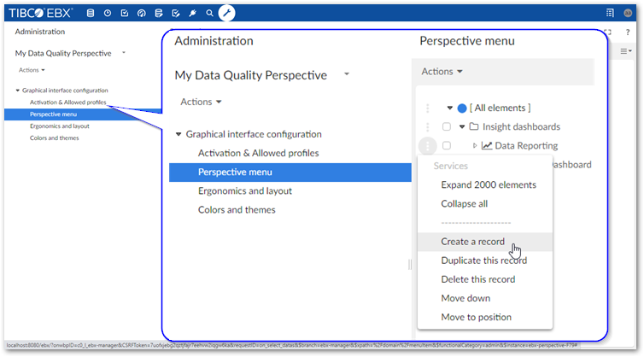Click the search magnifier icon in header
Screen dimensions: 644x357
(x=209, y=13)
